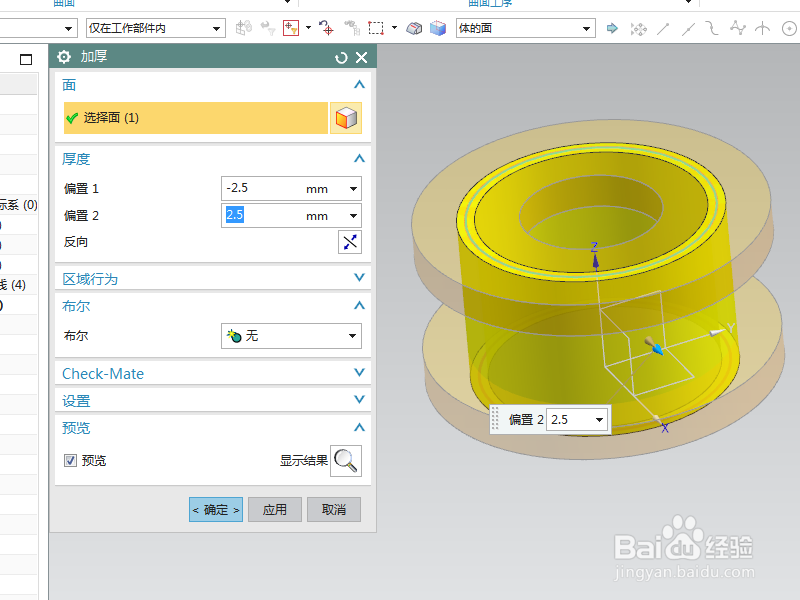Open the 布尔 无 dropdown
800x600 pixels.
pyautogui.click(x=291, y=336)
